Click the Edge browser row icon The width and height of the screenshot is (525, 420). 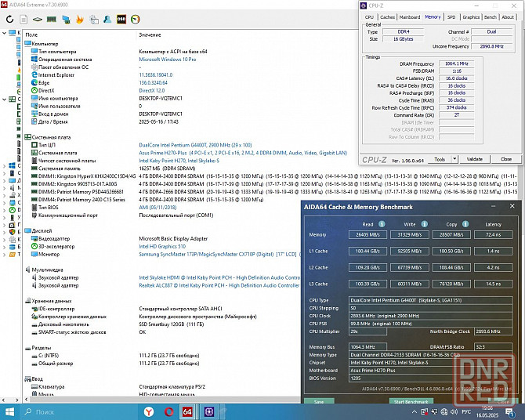(34, 82)
